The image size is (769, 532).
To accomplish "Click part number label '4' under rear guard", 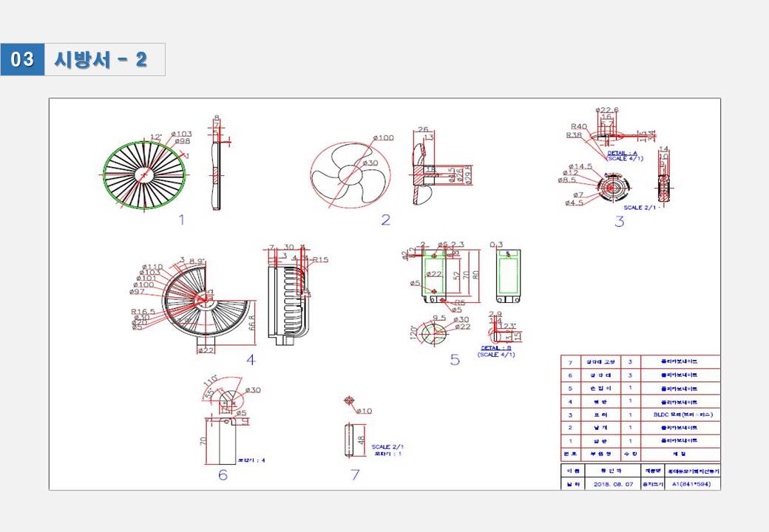I will click(x=251, y=360).
